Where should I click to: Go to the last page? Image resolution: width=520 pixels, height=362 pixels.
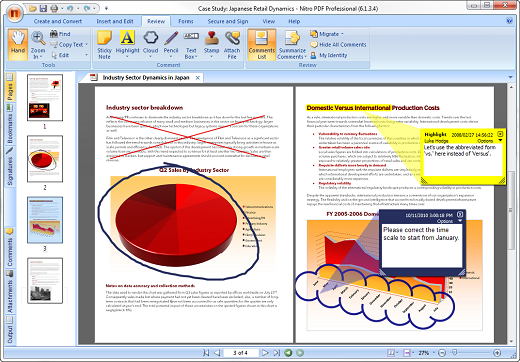[x=276, y=353]
